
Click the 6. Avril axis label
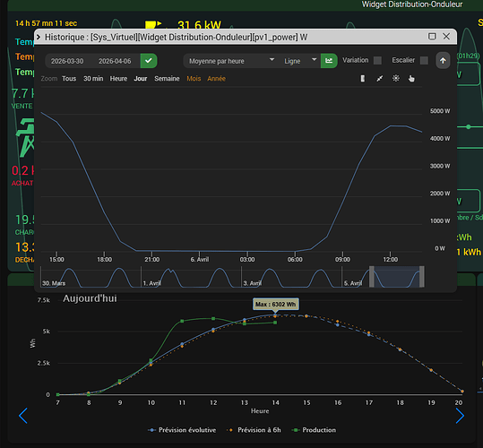pyautogui.click(x=200, y=260)
